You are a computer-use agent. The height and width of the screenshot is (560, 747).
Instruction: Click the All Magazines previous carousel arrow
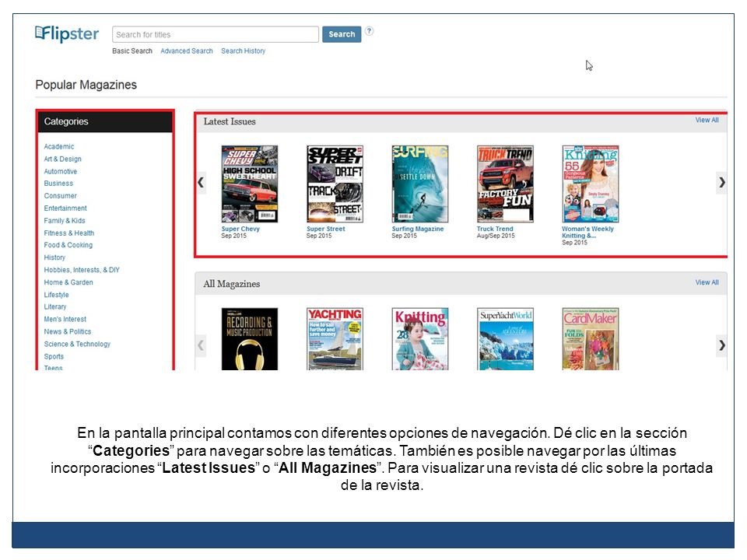pyautogui.click(x=201, y=345)
